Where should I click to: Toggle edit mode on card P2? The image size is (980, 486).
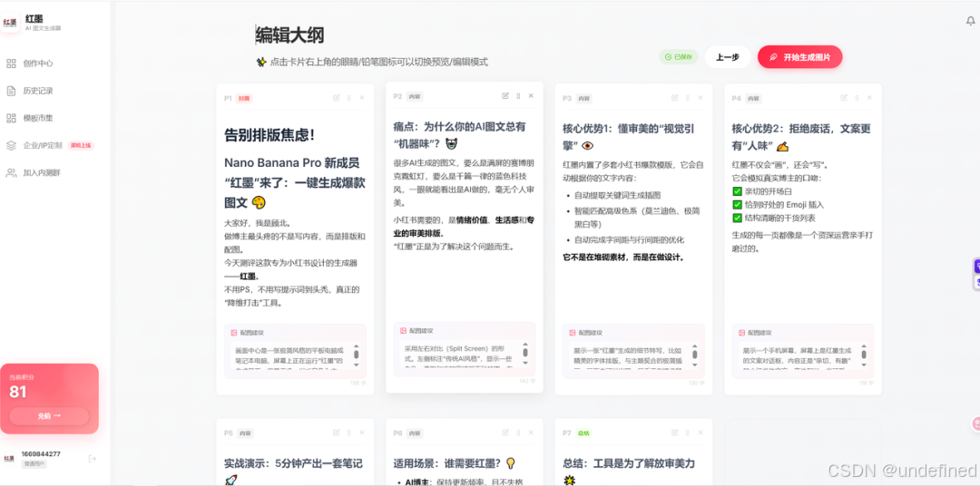coord(505,95)
